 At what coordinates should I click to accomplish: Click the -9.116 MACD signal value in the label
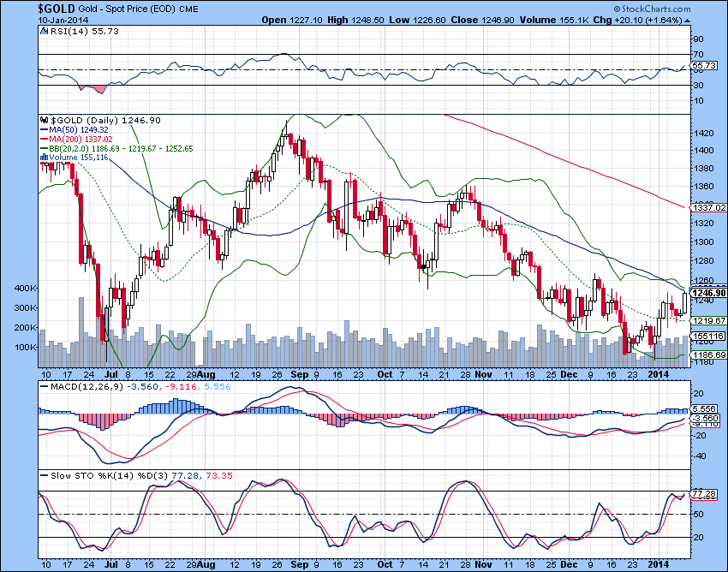(x=181, y=387)
